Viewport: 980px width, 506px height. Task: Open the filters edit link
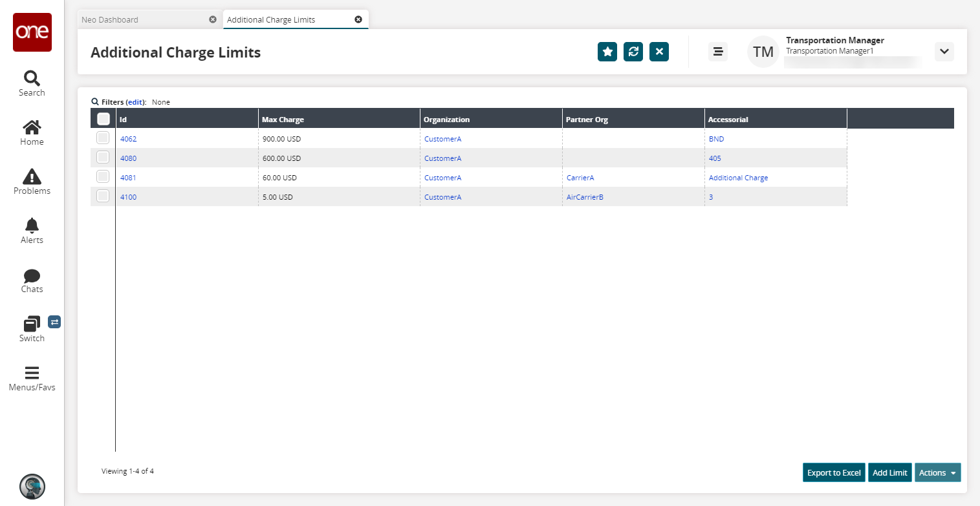[x=136, y=102]
